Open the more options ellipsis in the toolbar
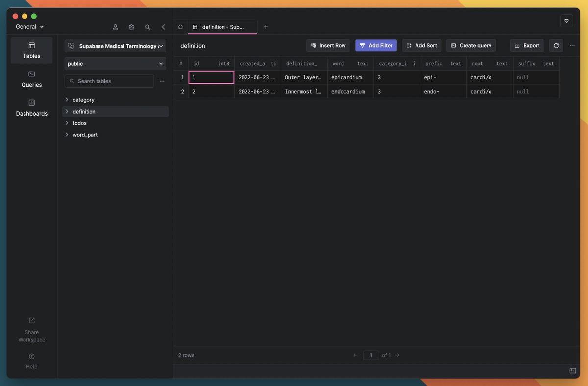Image resolution: width=588 pixels, height=386 pixels. click(x=572, y=46)
